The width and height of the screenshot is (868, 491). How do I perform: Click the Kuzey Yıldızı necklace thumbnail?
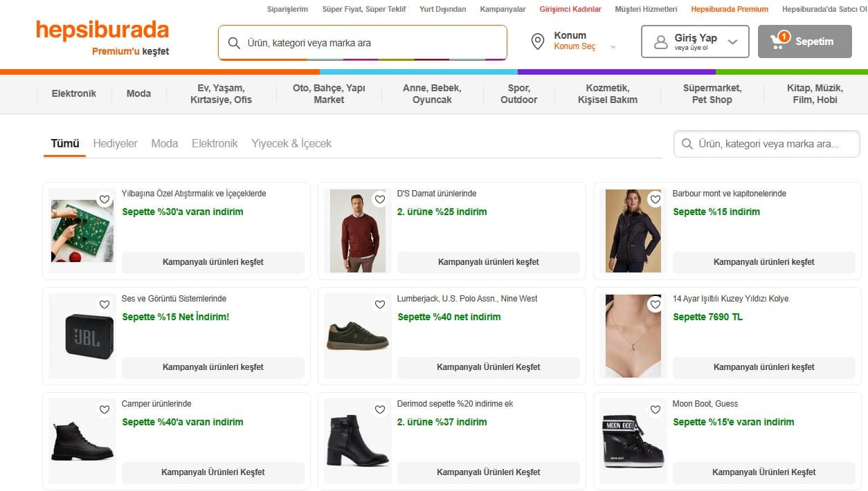click(633, 336)
